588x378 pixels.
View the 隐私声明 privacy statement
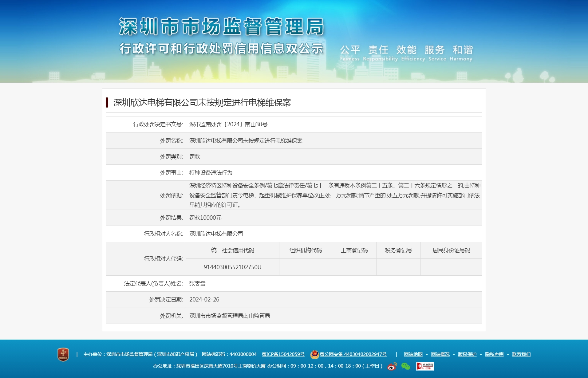494,354
